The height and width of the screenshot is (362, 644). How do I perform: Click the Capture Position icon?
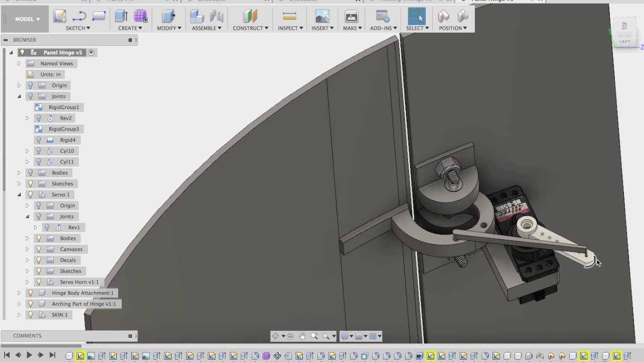(443, 16)
